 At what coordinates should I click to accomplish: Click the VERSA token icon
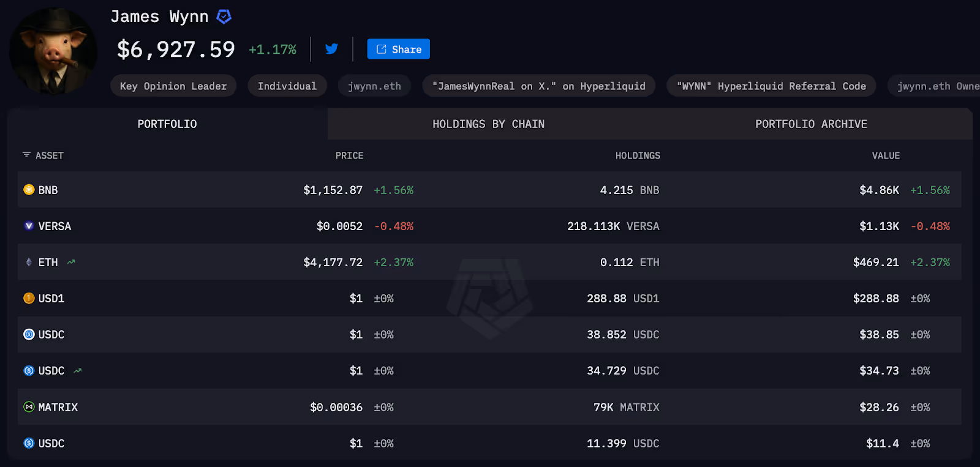(x=29, y=226)
